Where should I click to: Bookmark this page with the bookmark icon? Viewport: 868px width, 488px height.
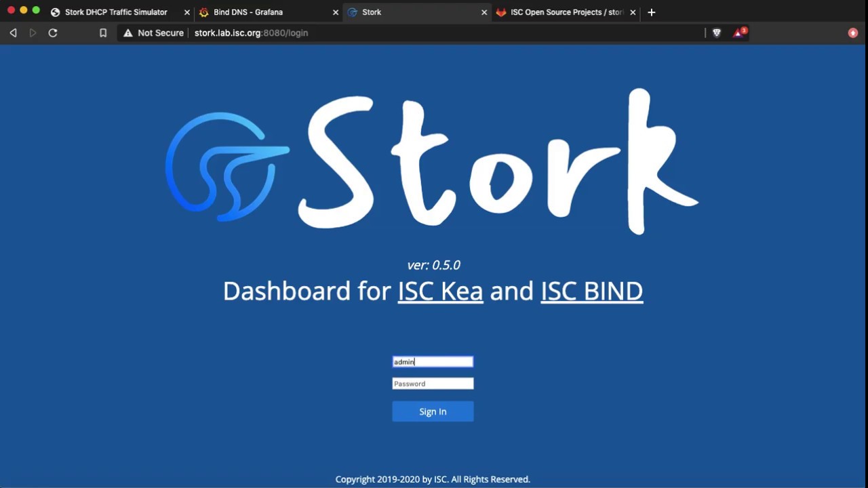pos(103,33)
